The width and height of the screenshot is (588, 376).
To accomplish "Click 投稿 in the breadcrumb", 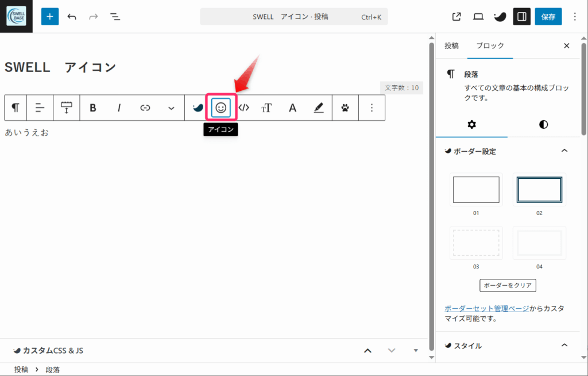I will coord(21,370).
